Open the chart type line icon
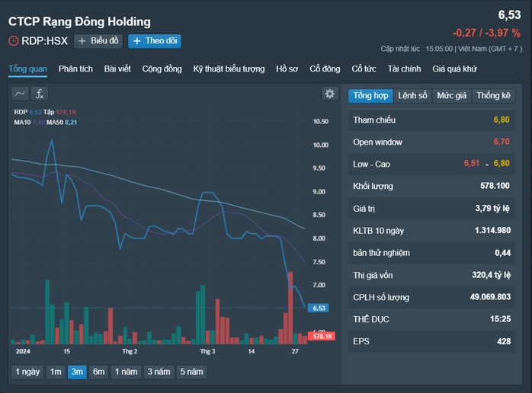 20,94
